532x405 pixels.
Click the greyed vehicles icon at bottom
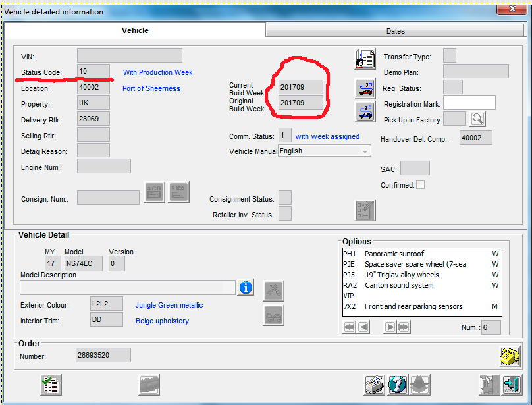(149, 385)
